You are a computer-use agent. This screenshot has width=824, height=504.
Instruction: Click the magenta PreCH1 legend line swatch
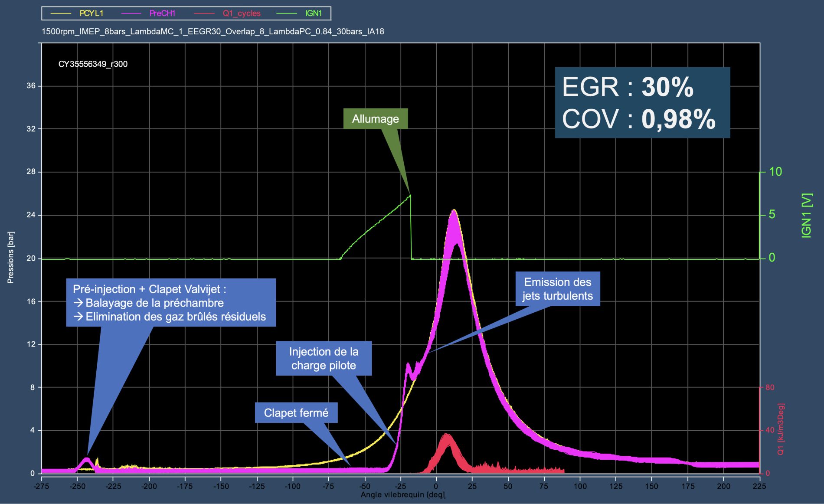point(131,13)
